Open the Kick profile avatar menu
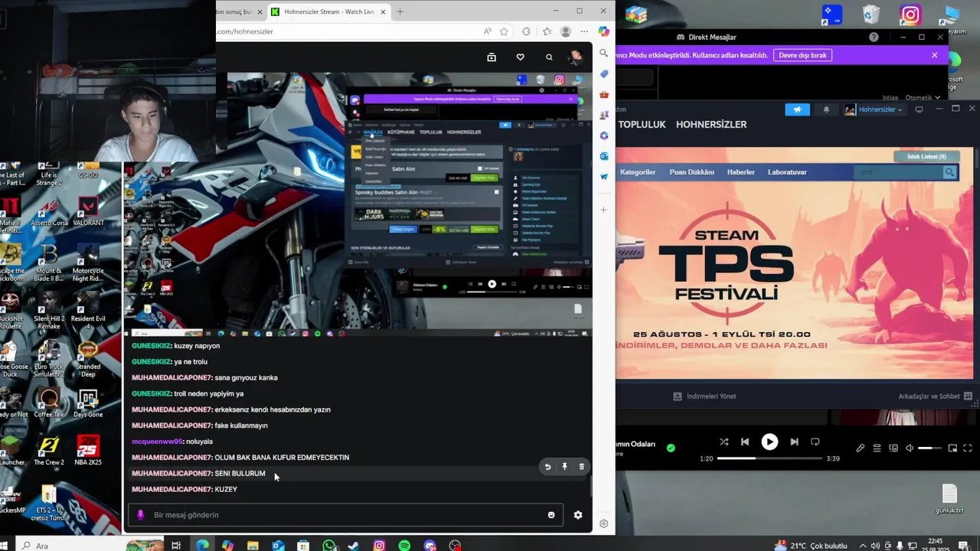980x551 pixels. 576,57
